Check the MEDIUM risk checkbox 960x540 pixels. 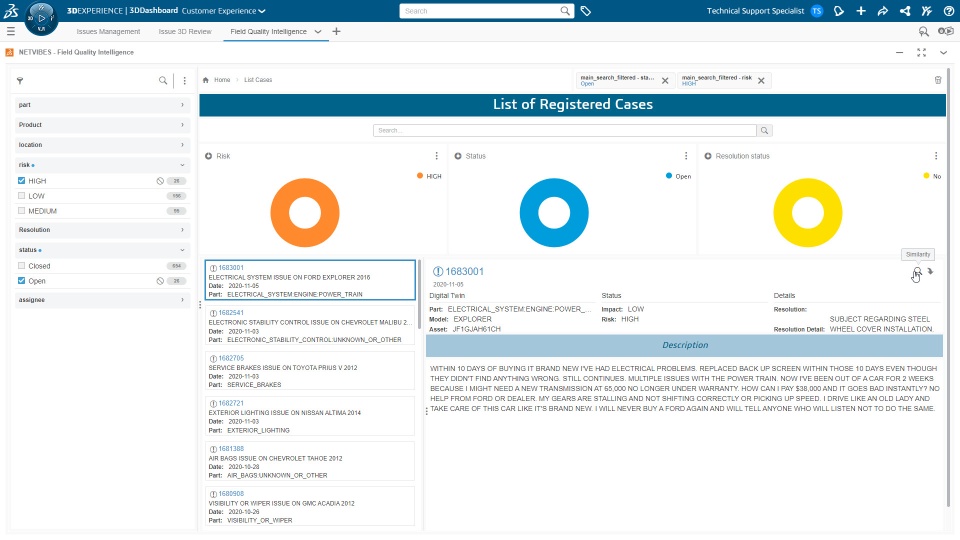click(21, 211)
